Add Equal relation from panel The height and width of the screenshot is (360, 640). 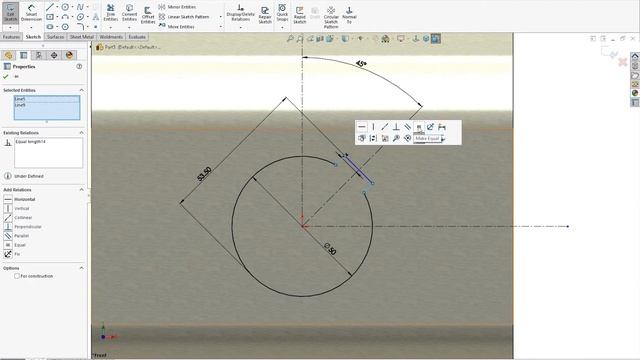coord(15,245)
